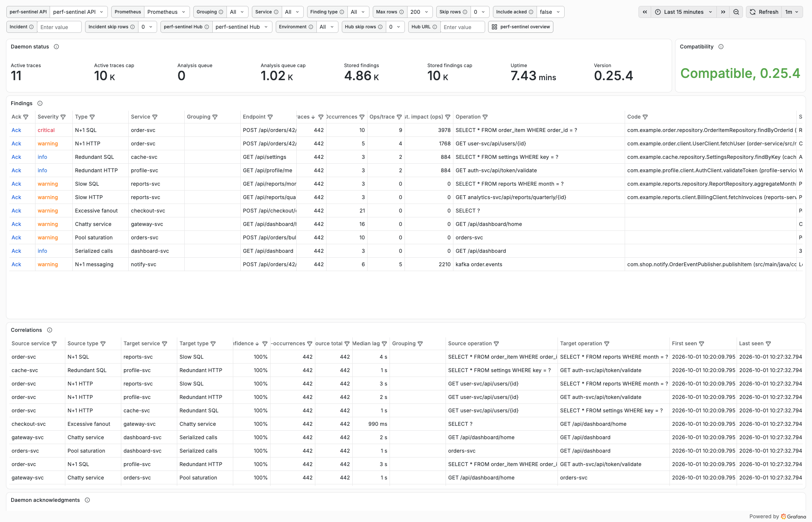Click the Daemon status info icon
The width and height of the screenshot is (812, 522).
[x=56, y=47]
